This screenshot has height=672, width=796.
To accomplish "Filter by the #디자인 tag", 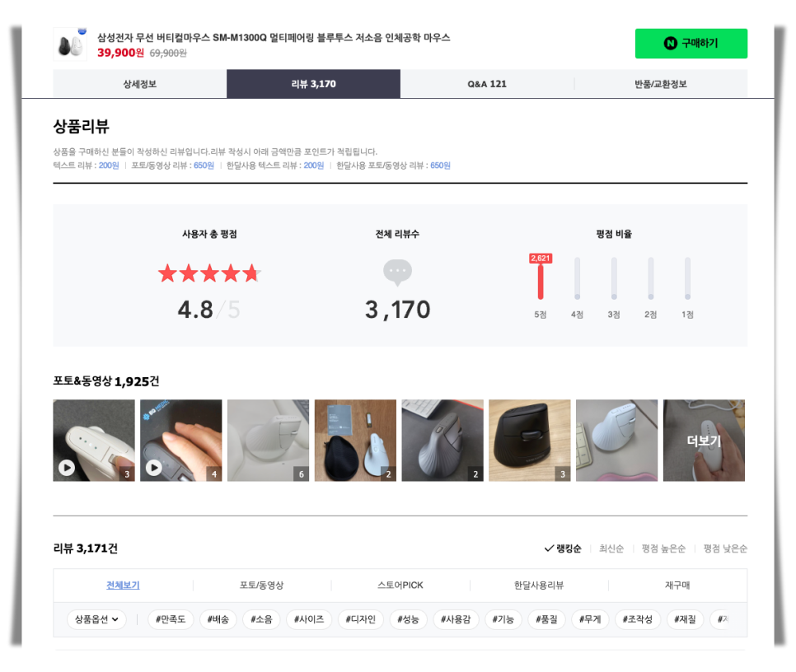I will [360, 619].
